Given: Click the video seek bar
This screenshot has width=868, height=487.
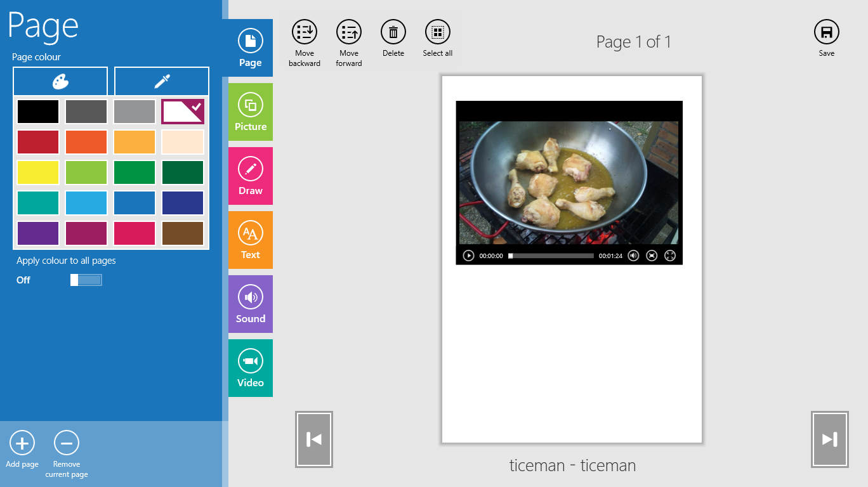Looking at the screenshot, I should [x=551, y=256].
